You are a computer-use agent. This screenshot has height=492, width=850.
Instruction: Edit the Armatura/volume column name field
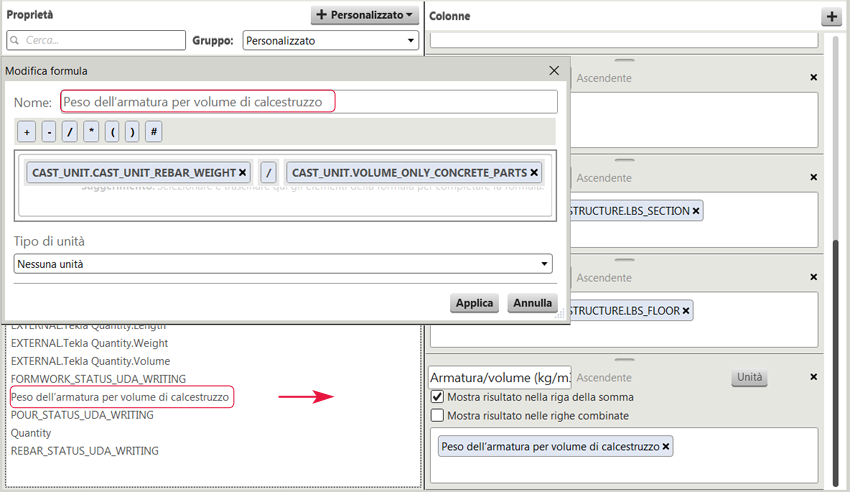point(500,378)
